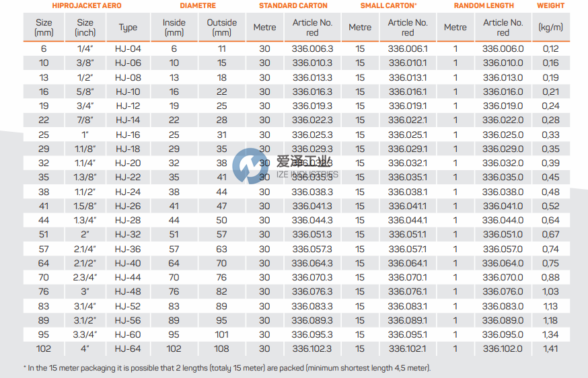Screen dimensions: 588x378
Task: Select the SMALL CARTON* heading
Action: tap(388, 5)
